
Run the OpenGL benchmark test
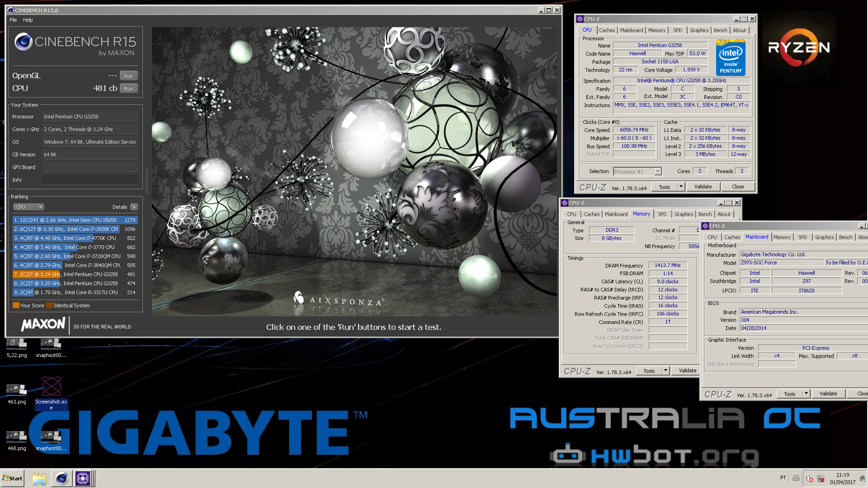point(128,76)
